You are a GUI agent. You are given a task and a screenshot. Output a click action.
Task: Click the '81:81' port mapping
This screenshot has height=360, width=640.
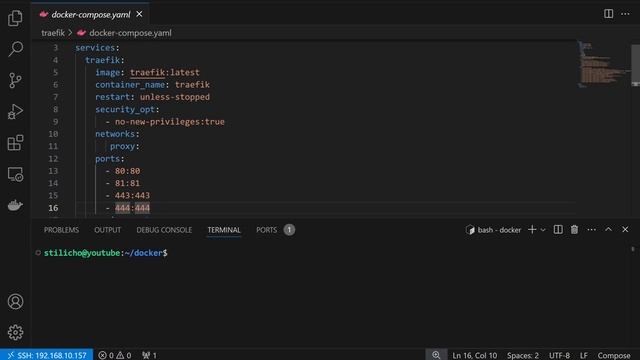(127, 183)
